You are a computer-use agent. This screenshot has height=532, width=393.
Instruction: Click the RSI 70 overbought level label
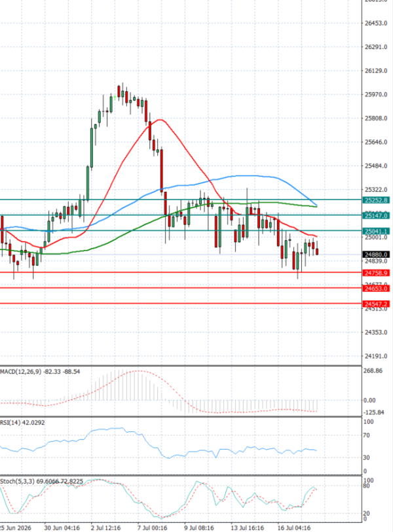367,435
